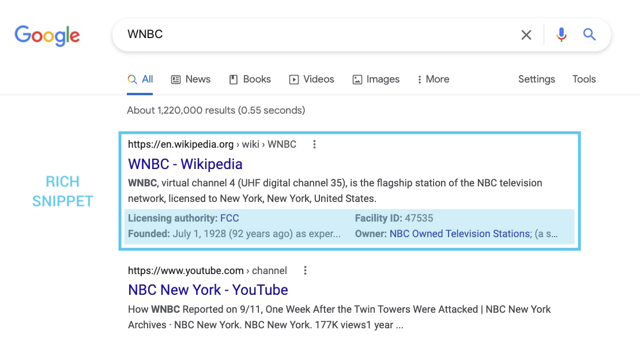The image size is (644, 356).
Task: Open the Settings menu
Action: pyautogui.click(x=536, y=80)
